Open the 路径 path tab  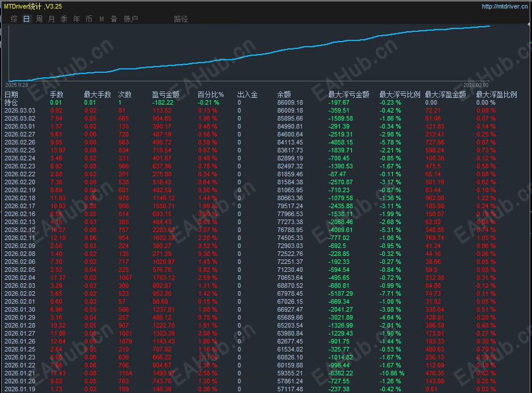click(181, 19)
